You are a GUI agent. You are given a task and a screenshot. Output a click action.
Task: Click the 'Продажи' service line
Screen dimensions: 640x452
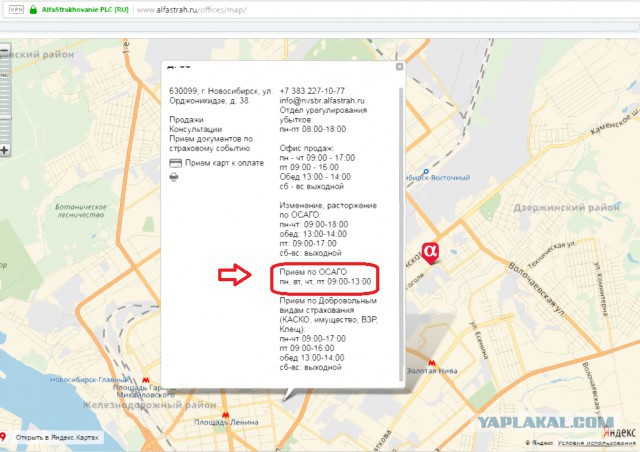click(187, 120)
